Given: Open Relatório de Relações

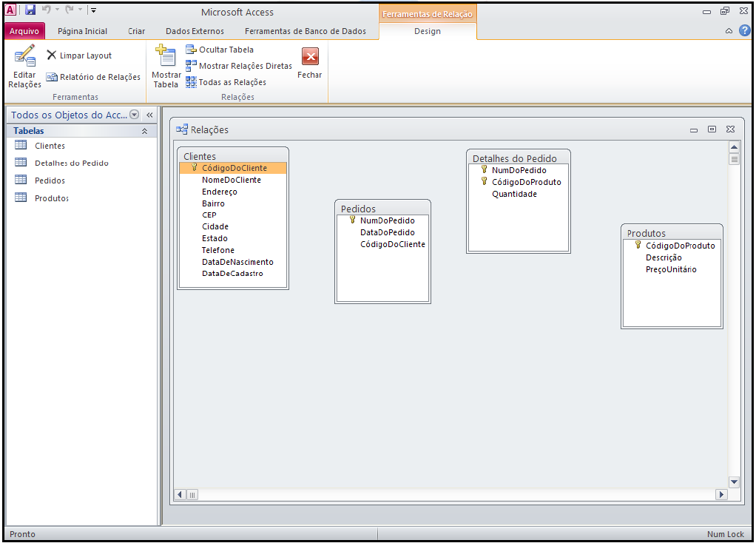Looking at the screenshot, I should [93, 77].
